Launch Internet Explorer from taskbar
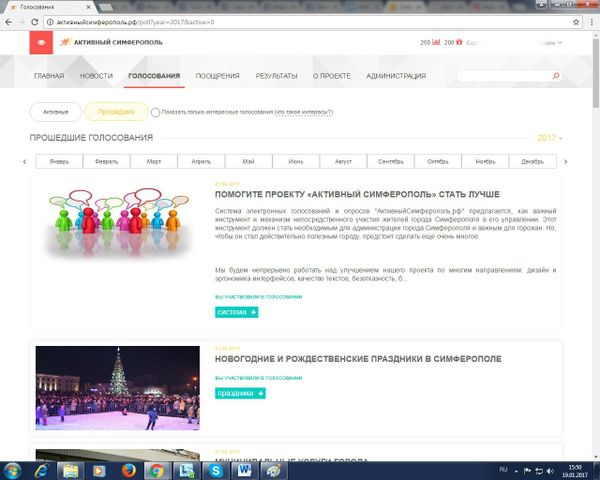 click(41, 470)
